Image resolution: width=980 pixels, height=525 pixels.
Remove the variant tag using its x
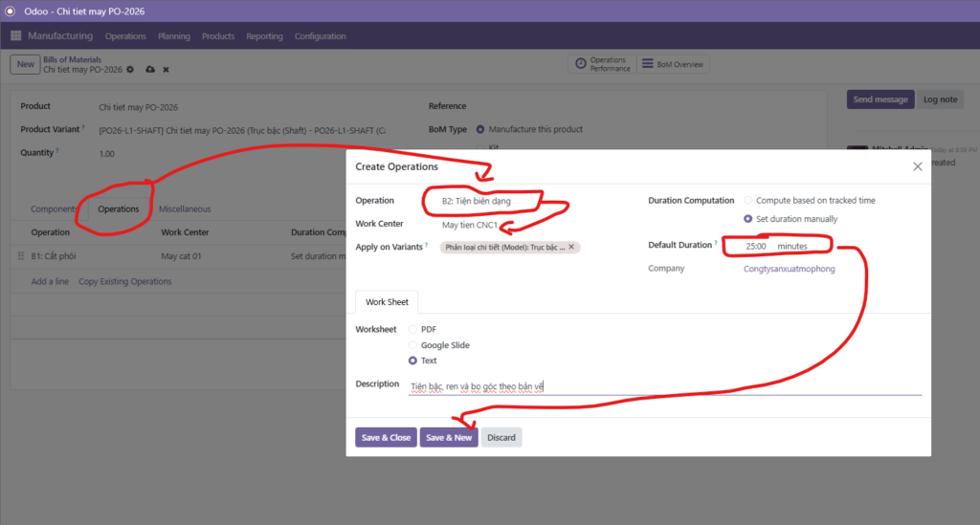tap(571, 247)
